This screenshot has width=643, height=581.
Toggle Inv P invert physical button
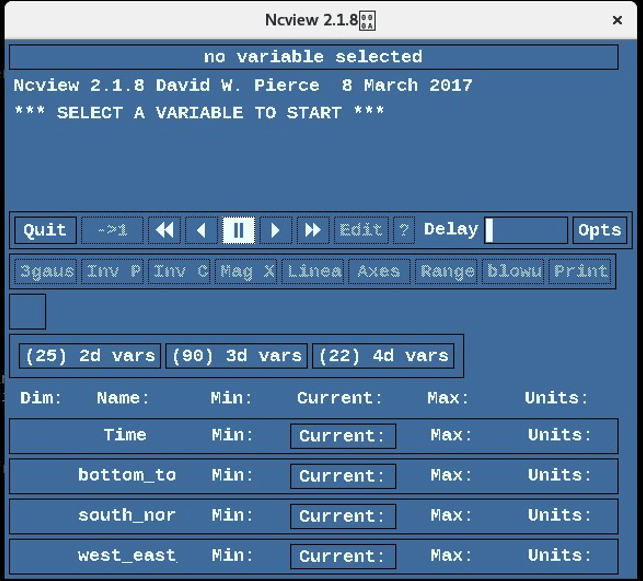click(112, 271)
